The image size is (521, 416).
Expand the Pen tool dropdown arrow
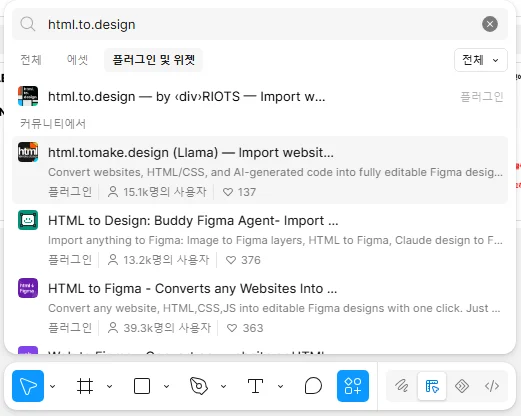(x=223, y=386)
